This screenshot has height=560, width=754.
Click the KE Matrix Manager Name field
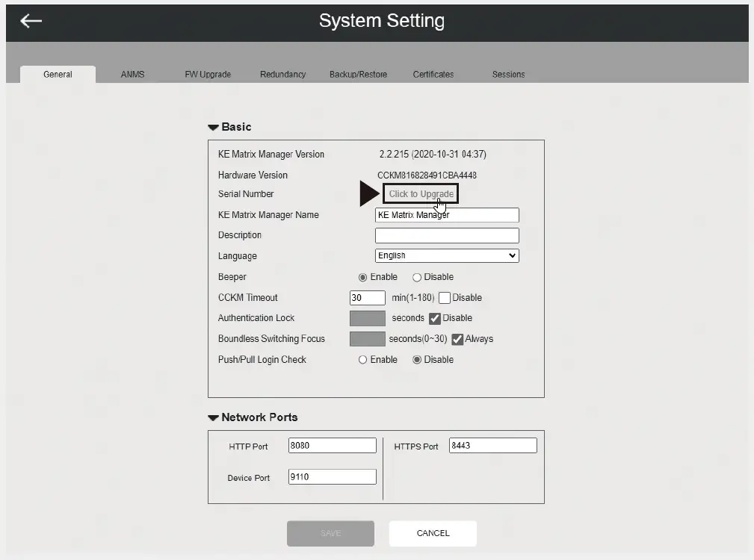pos(446,215)
